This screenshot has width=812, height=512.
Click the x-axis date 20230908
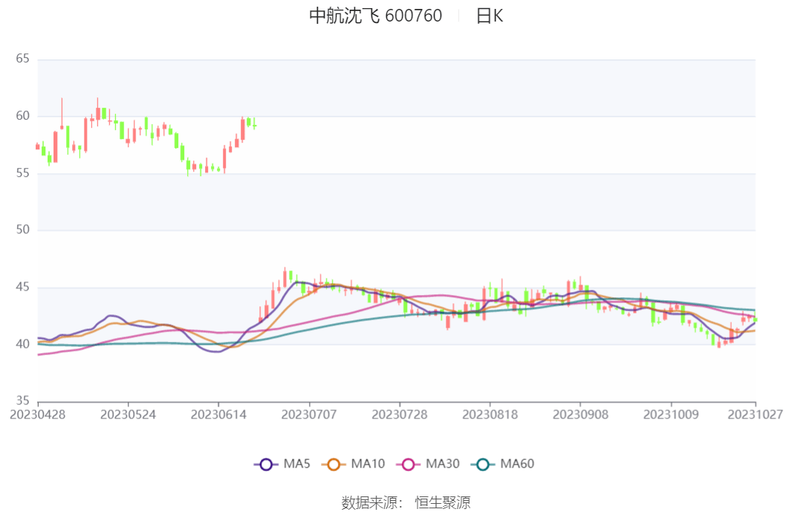coord(580,415)
